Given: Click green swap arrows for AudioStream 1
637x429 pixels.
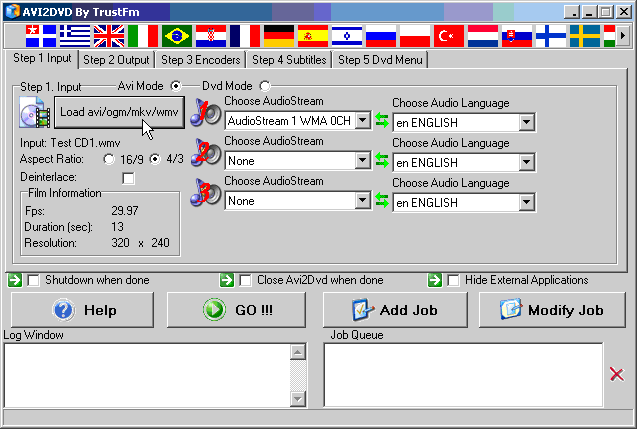Looking at the screenshot, I should pos(381,120).
